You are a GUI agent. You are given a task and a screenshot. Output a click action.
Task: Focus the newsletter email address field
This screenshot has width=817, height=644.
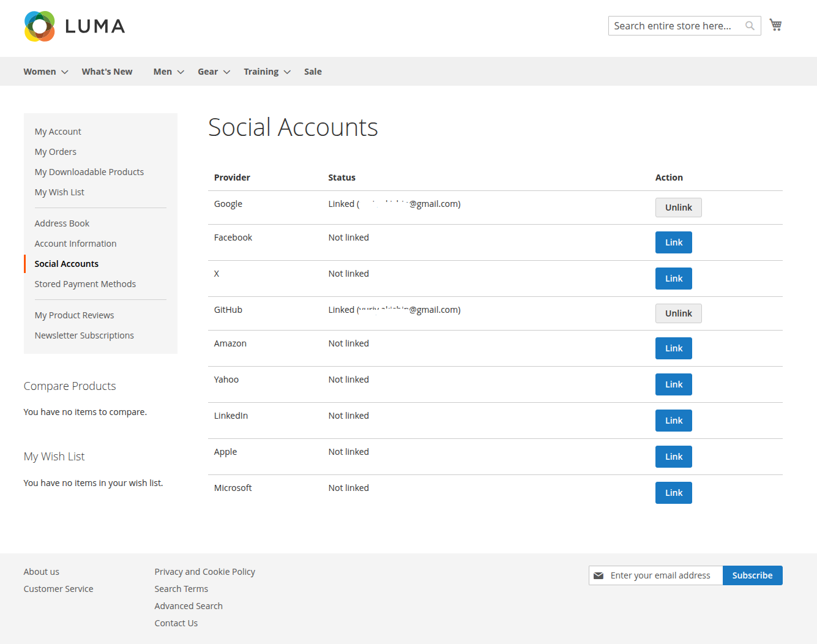tap(656, 575)
